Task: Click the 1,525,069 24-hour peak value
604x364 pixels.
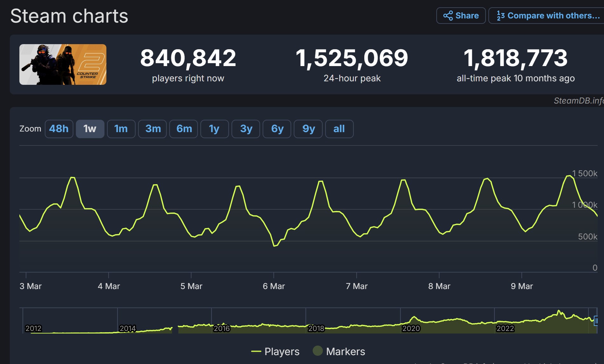Action: (x=352, y=58)
